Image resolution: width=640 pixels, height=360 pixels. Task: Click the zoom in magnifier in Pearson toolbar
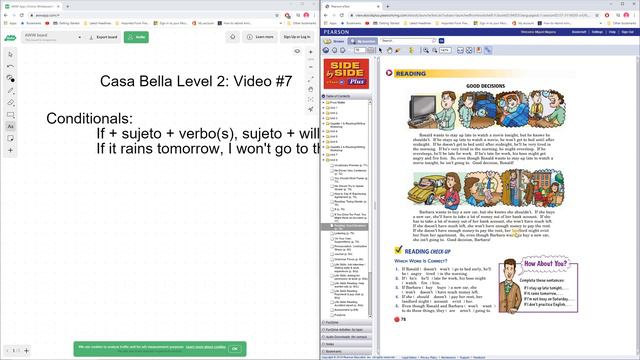click(426, 50)
